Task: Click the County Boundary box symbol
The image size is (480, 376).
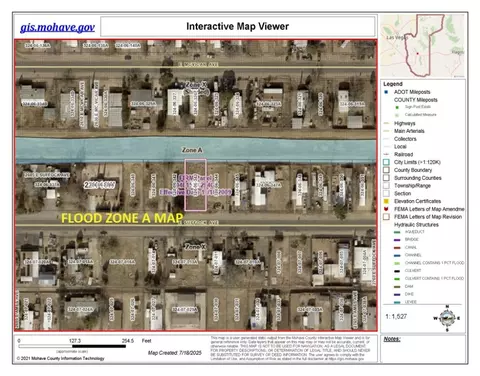Action: (386, 170)
